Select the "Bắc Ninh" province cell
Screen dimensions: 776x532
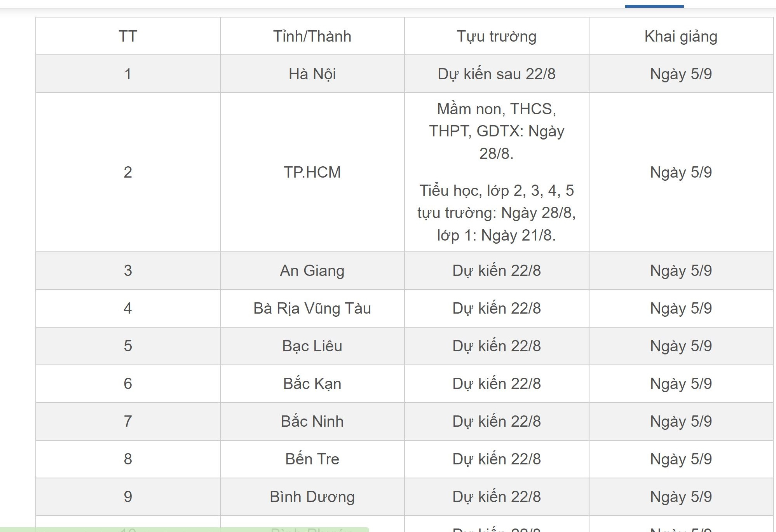coord(312,421)
